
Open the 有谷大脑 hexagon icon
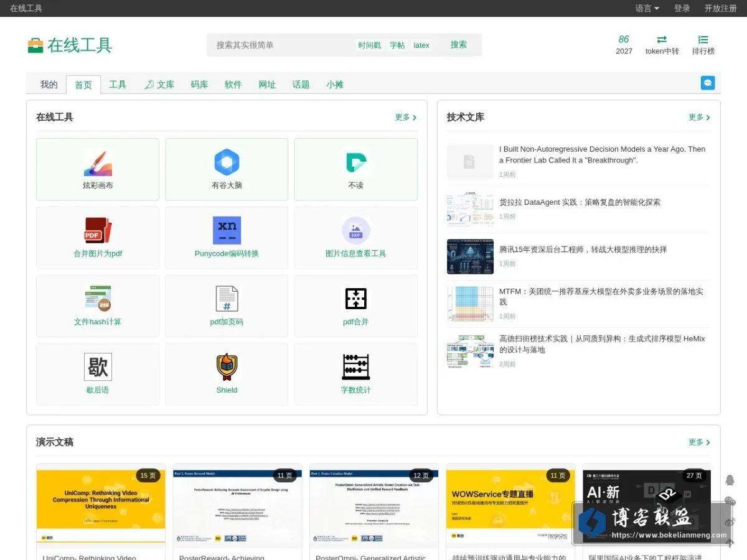[x=227, y=162]
